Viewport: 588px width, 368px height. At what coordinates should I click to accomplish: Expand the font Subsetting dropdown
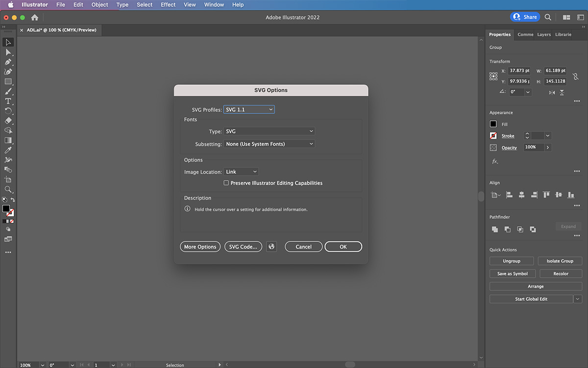tap(269, 144)
